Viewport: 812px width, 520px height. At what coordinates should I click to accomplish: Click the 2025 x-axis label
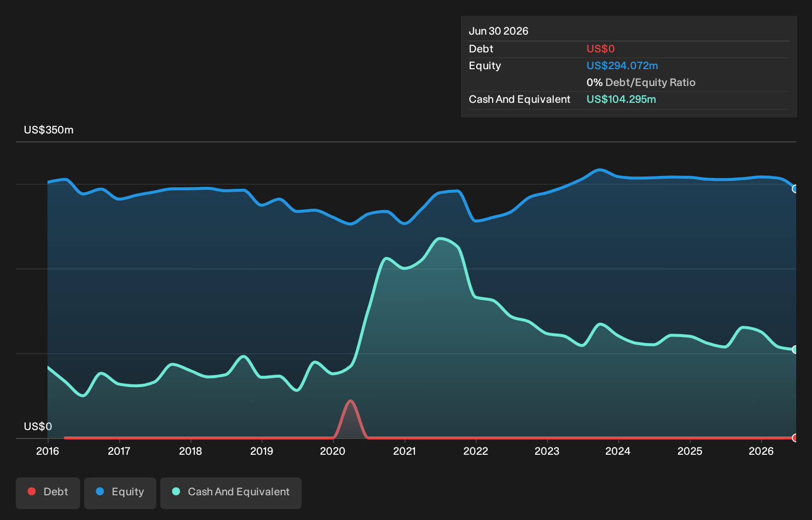click(690, 451)
